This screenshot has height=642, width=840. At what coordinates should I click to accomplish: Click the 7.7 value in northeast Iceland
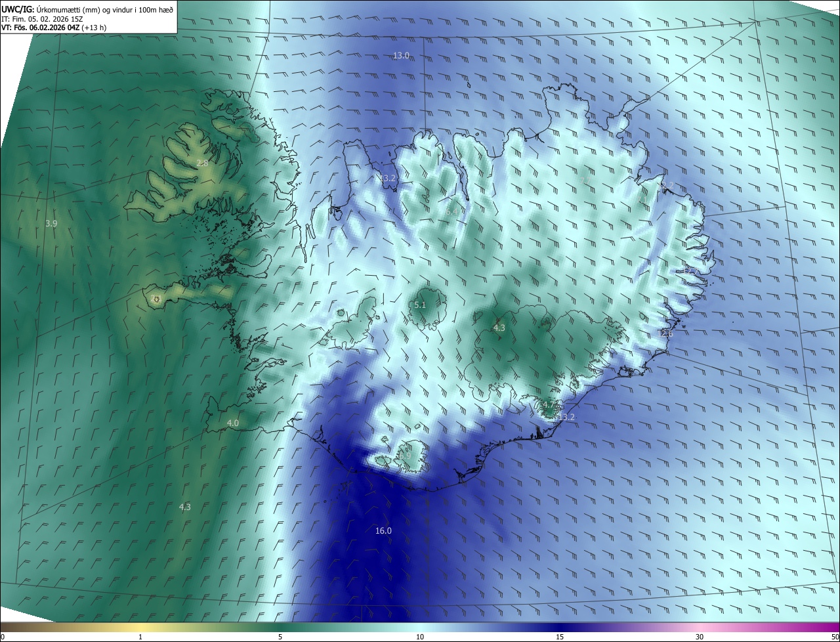(585, 181)
